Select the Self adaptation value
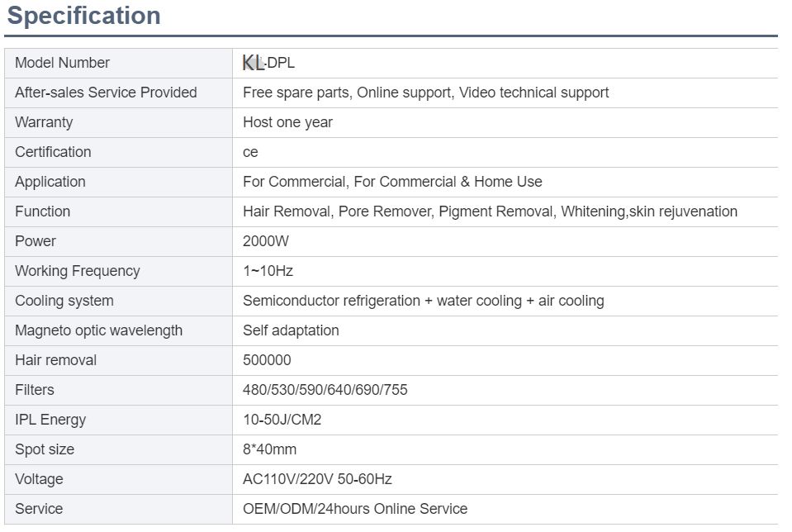This screenshot has width=792, height=532. coord(291,331)
